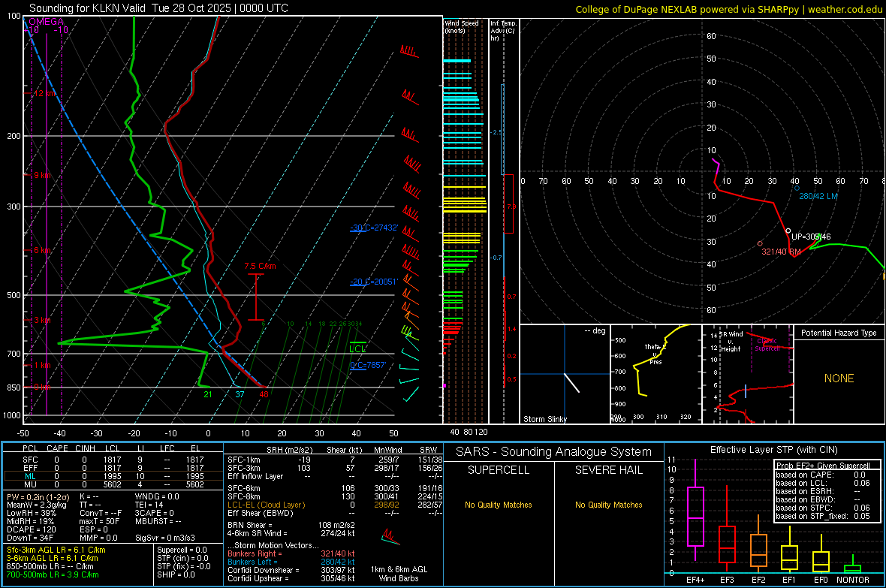This screenshot has height=588, width=886.
Task: Click the DCAPE = 120 value
Action: tap(31, 529)
